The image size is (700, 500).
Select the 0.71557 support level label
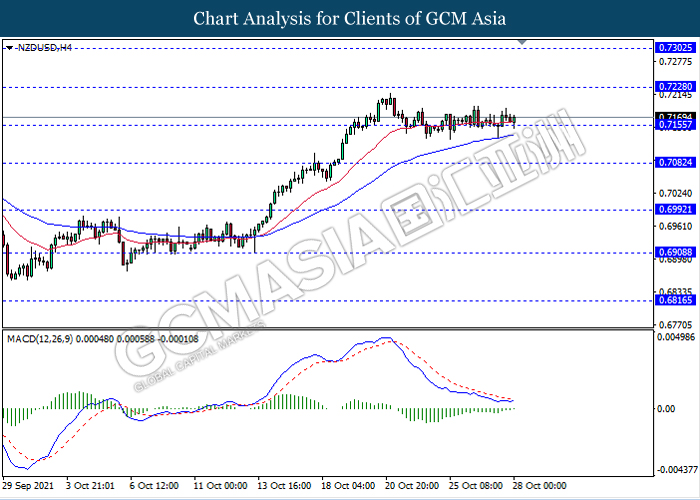click(675, 125)
